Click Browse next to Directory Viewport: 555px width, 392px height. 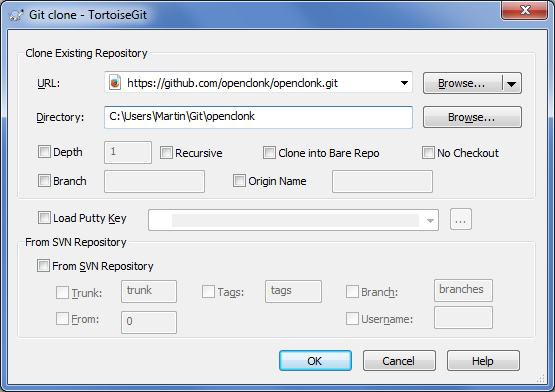472,117
